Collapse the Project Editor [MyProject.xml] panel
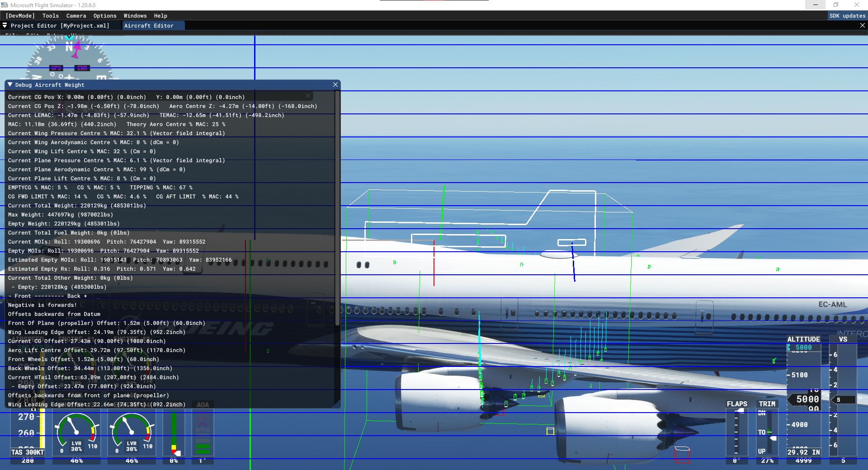This screenshot has height=470, width=868. 5,26
